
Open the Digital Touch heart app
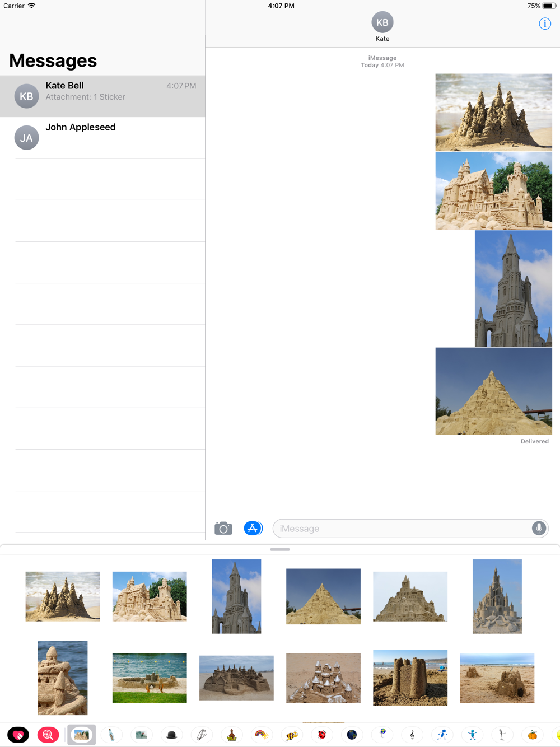coord(18,735)
